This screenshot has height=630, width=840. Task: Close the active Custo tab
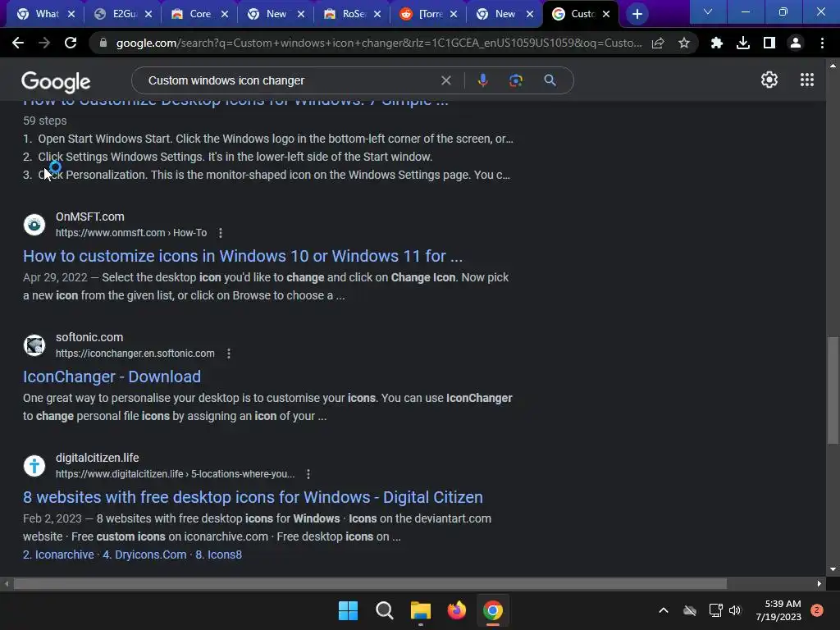pyautogui.click(x=606, y=14)
